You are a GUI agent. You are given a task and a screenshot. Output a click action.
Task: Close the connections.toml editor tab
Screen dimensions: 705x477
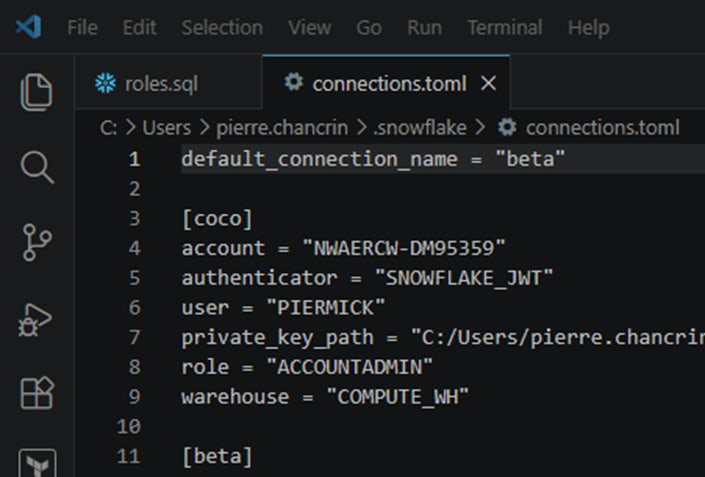point(488,84)
